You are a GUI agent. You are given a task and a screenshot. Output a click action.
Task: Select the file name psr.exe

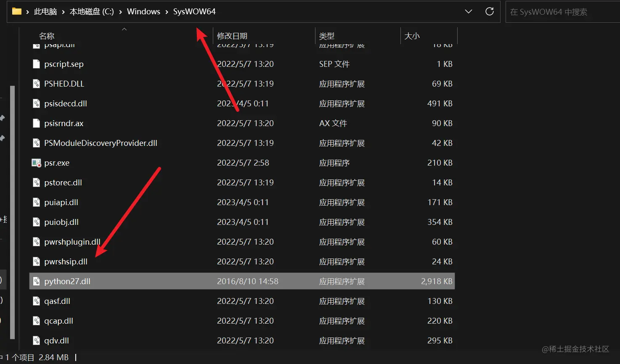tap(57, 163)
